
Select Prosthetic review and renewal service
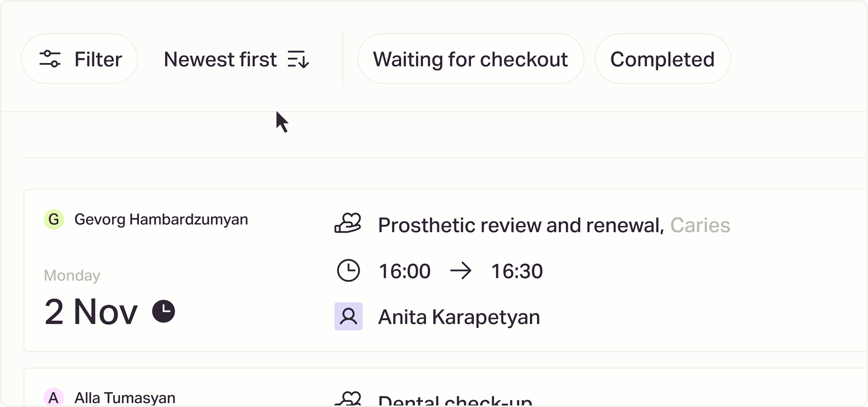pyautogui.click(x=520, y=225)
